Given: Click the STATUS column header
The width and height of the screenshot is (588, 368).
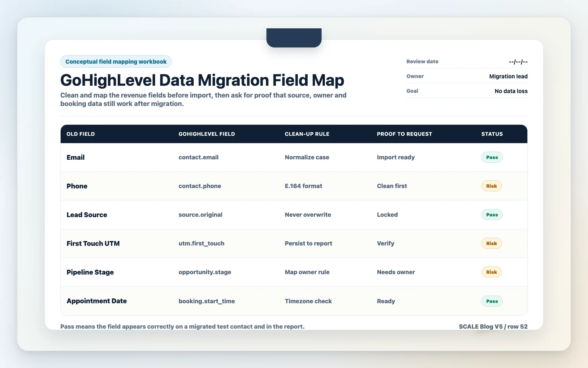Looking at the screenshot, I should click(492, 134).
